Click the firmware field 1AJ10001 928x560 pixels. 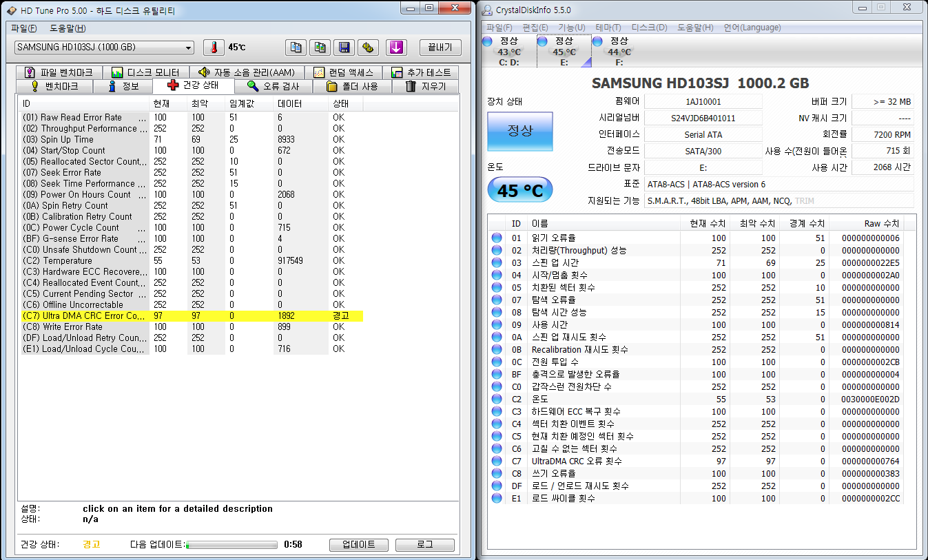click(703, 102)
